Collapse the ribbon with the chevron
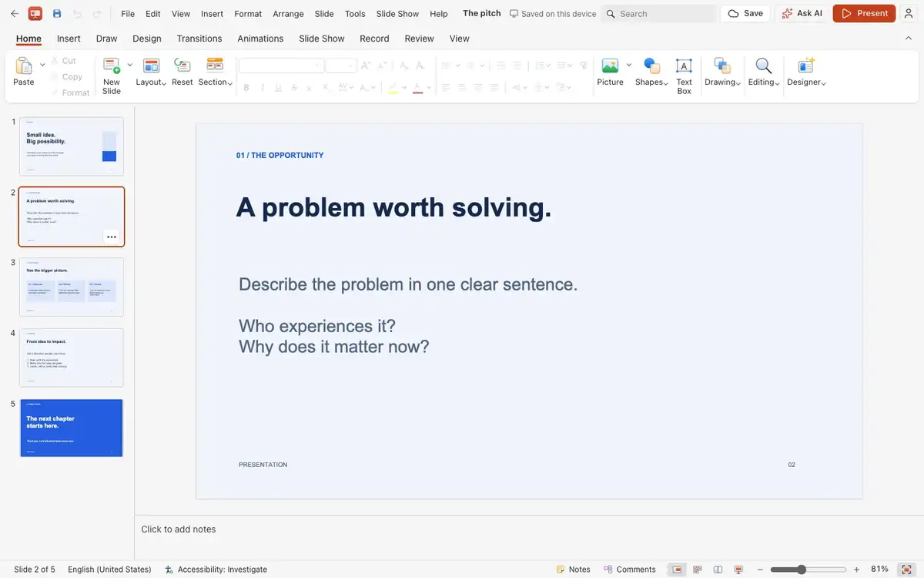The image size is (924, 578). click(908, 39)
